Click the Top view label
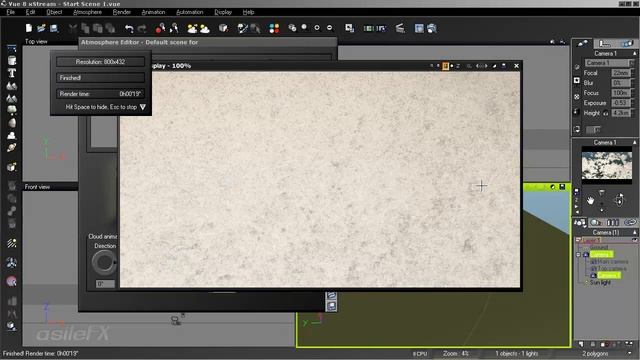The image size is (640, 360). click(x=36, y=42)
